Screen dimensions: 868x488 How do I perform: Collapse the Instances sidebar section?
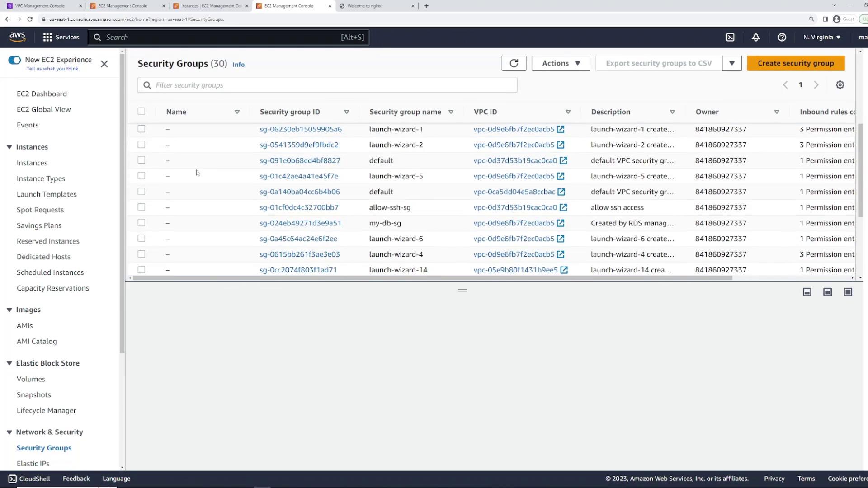point(9,147)
